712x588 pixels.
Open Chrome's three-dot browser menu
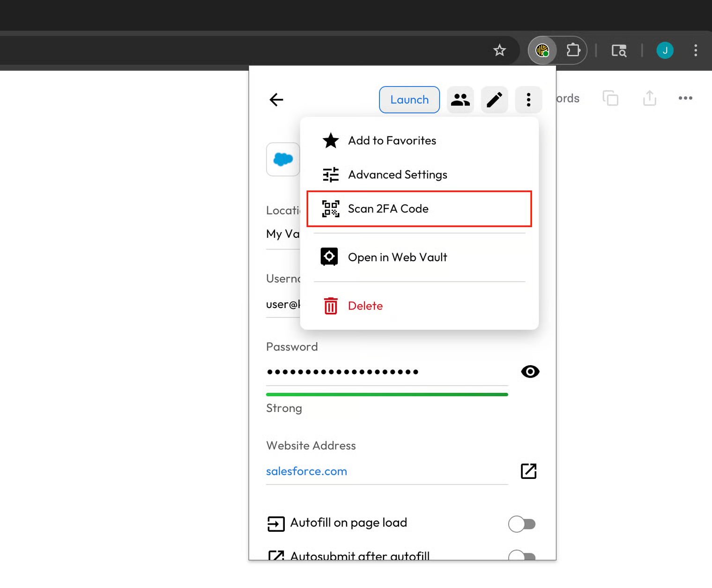695,50
